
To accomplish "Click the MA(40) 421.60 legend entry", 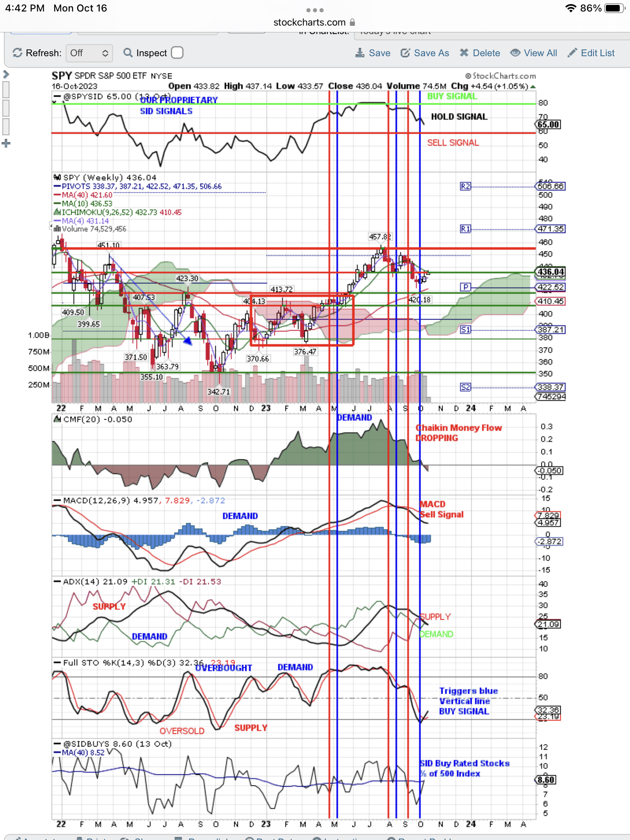I will click(83, 195).
